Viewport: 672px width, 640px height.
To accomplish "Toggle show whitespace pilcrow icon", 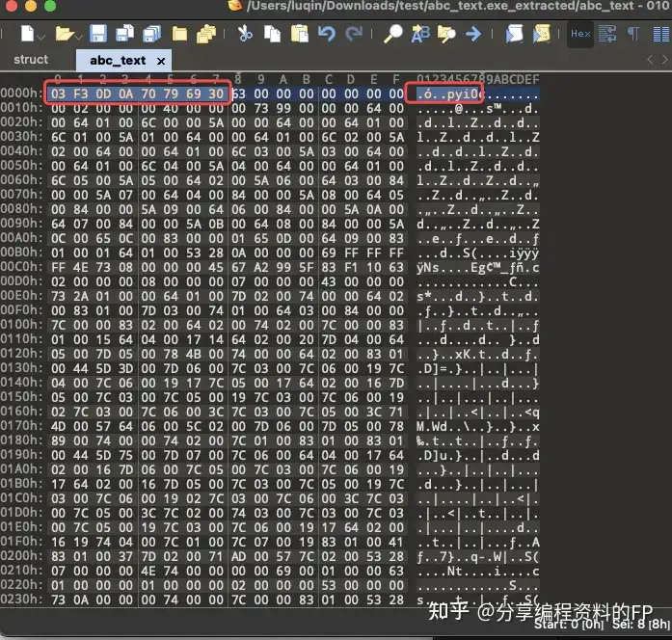I will point(633,34).
